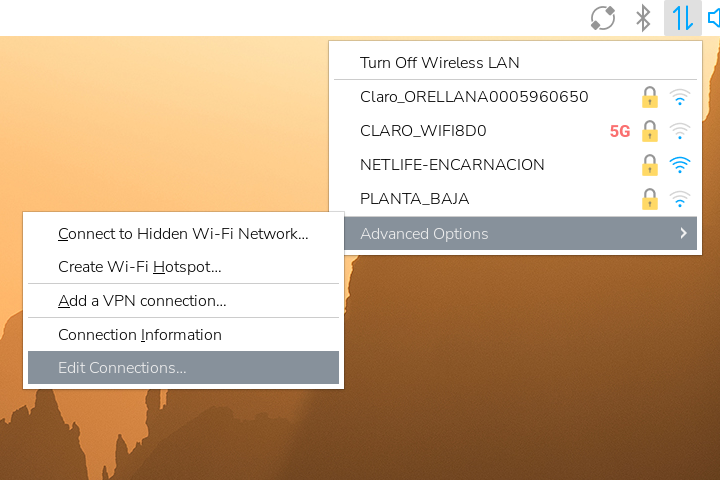Click signal icon for PLANTA_BAJA
720x480 pixels.
[680, 199]
